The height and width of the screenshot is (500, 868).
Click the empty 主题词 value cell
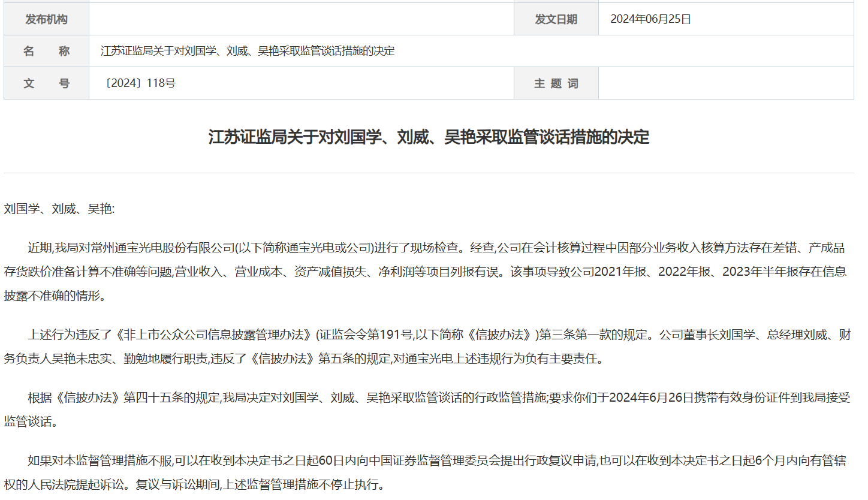(725, 83)
